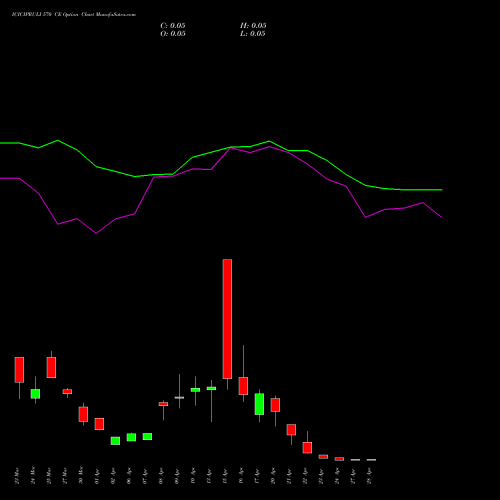This screenshot has height=500, width=500.
Task: Click the open value O: 0.05
Action: (173, 34)
